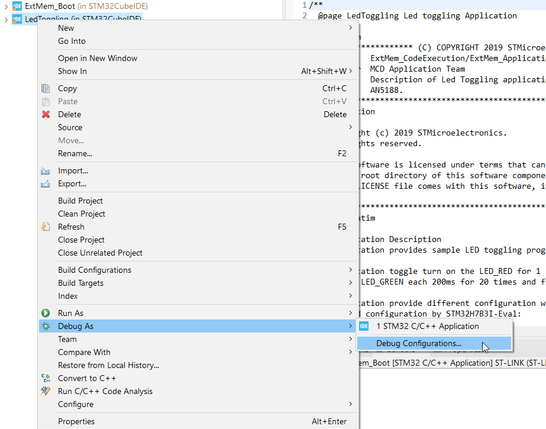Choose Go Into from context menu
Image resolution: width=546 pixels, height=429 pixels.
point(198,41)
